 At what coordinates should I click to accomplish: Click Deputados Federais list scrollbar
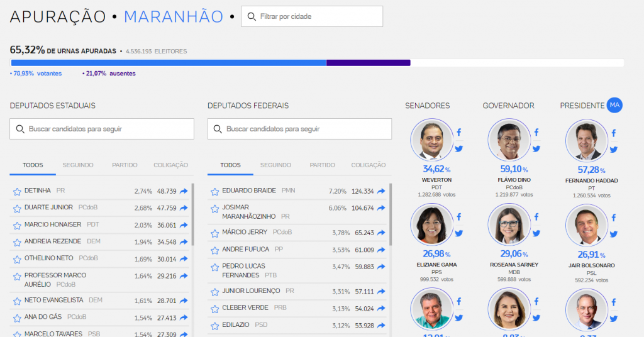[x=391, y=214]
